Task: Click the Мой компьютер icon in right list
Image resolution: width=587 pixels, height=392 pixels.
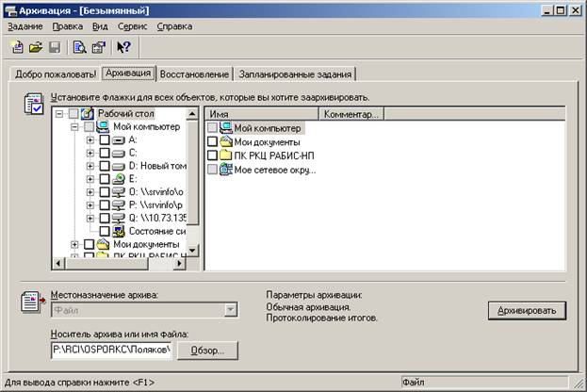Action: click(x=226, y=127)
